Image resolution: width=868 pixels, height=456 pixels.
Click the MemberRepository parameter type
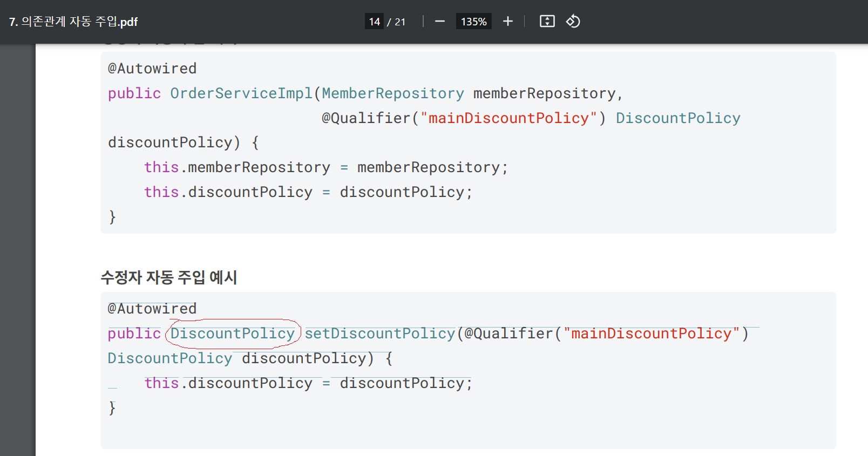[393, 93]
